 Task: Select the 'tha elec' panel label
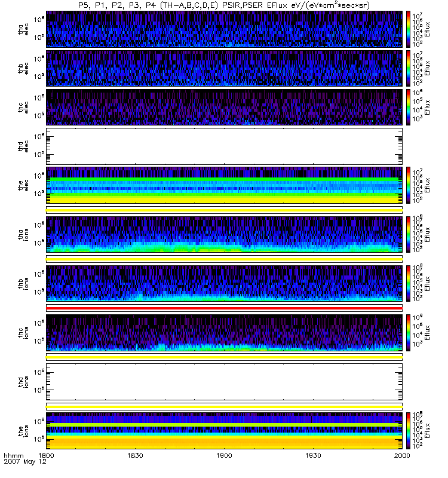click(x=23, y=29)
